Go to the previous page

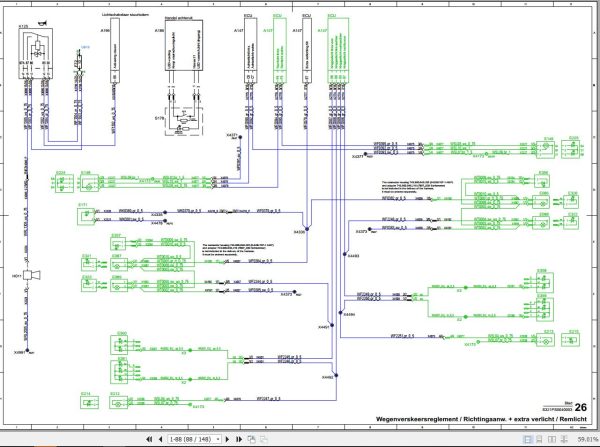click(160, 439)
